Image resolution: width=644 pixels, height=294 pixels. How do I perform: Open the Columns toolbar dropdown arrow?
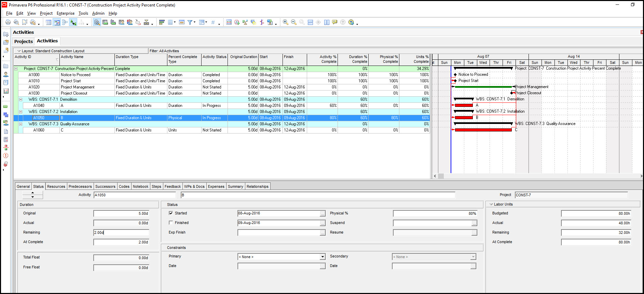[x=175, y=22]
